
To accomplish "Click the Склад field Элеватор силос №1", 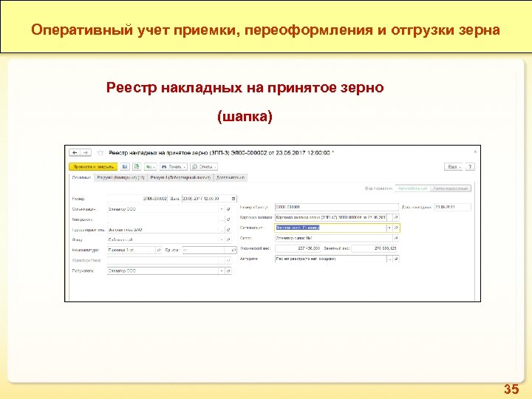I will (333, 238).
